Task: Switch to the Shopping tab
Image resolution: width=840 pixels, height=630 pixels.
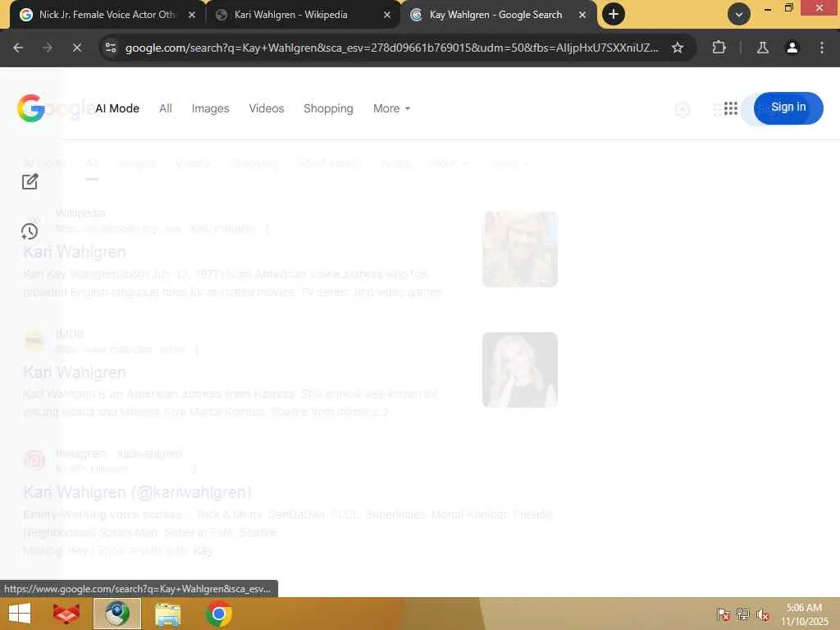Action: pos(328,108)
